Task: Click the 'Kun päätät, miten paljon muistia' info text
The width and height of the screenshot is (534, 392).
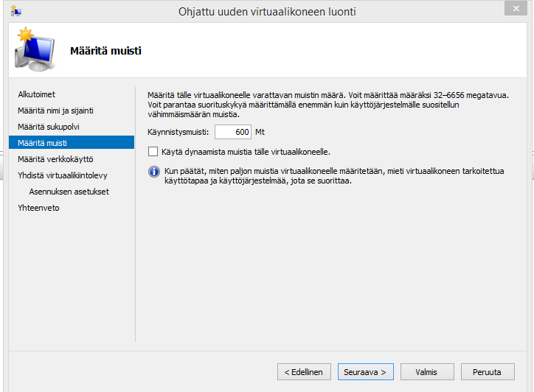Action: pos(334,176)
